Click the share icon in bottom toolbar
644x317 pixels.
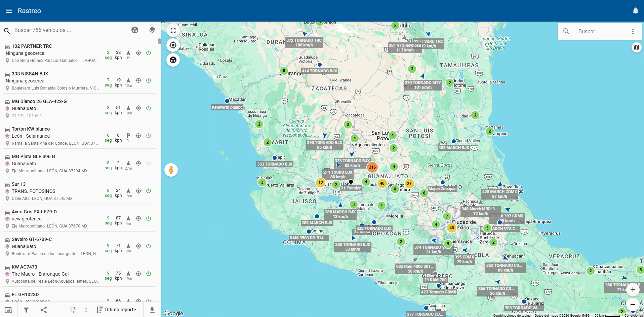[x=44, y=310]
